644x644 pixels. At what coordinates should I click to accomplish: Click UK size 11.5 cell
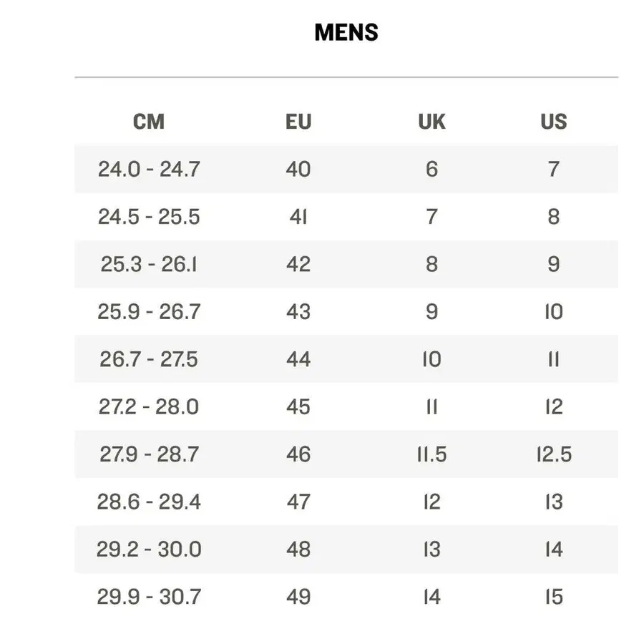[431, 454]
